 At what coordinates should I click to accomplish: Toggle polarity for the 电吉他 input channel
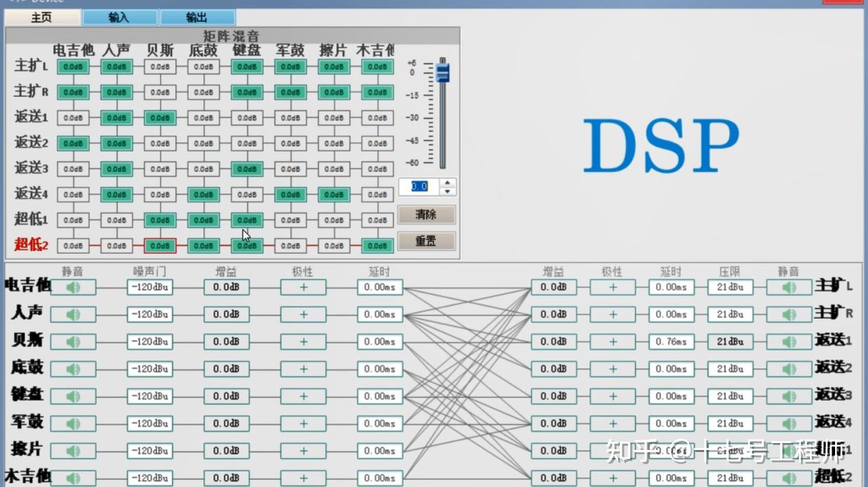[302, 287]
